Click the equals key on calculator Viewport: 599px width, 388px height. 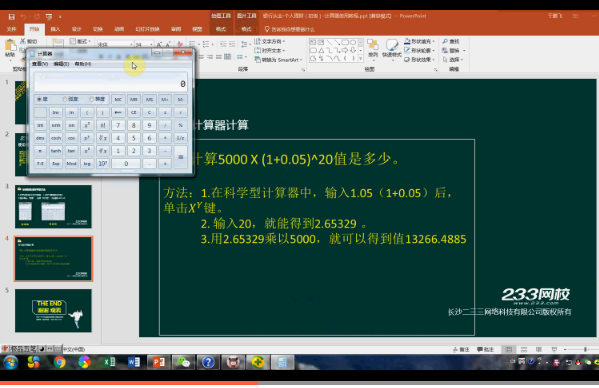click(x=181, y=157)
